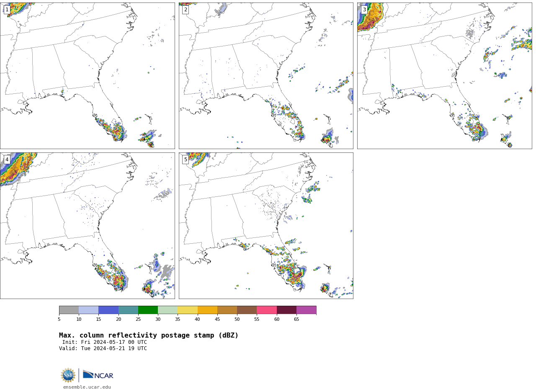Open ensemble member 5 postage stamp map
Viewport: 536px width, 392px height.
(266, 226)
